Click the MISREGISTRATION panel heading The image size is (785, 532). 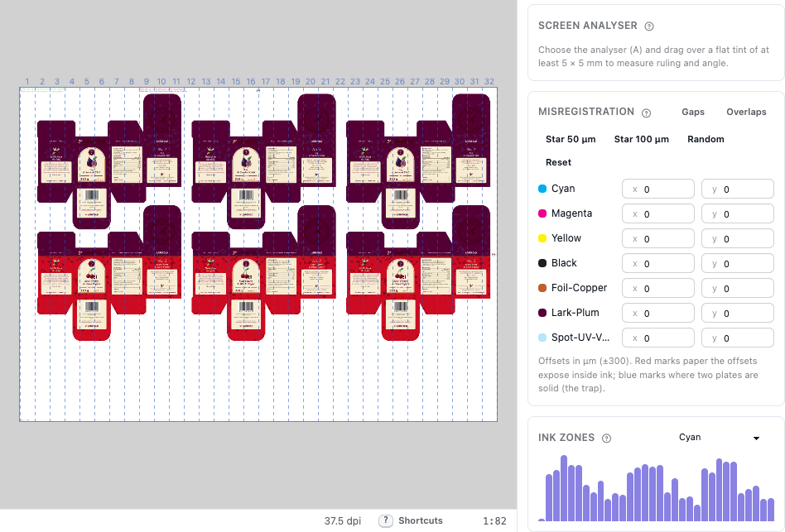(x=586, y=112)
